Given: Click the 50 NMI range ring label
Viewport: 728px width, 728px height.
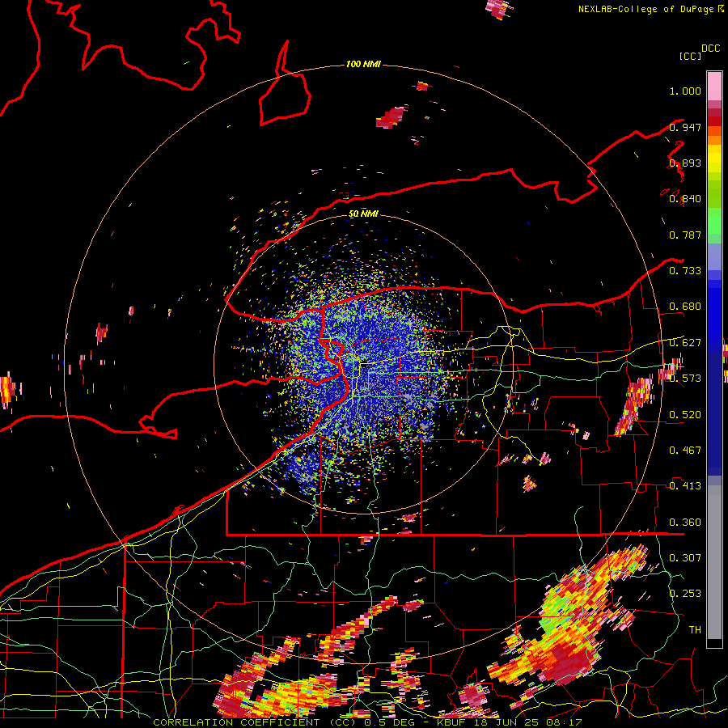Looking at the screenshot, I should (363, 214).
